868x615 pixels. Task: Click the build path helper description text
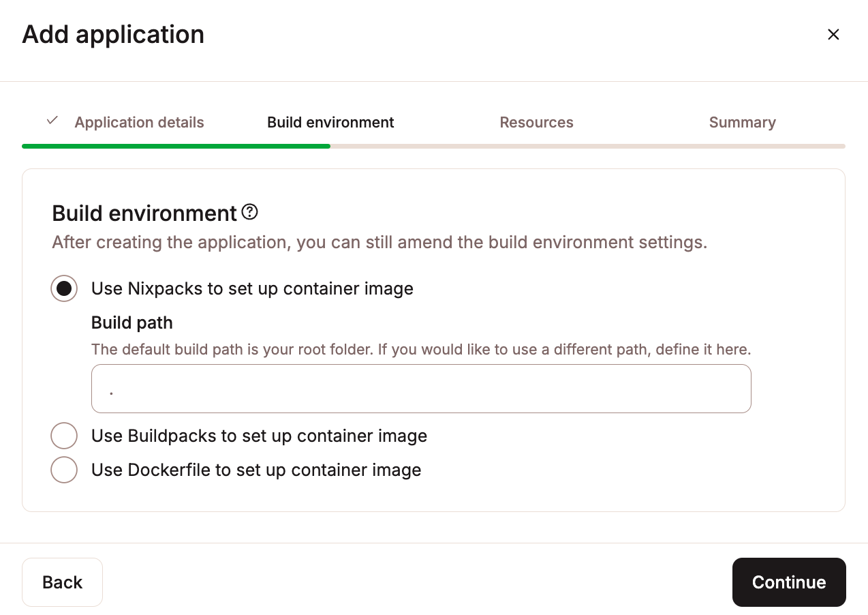point(420,349)
